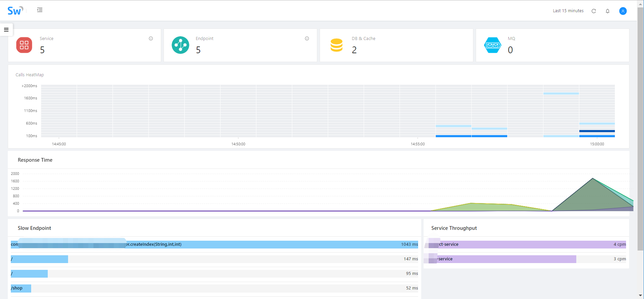Screen dimensions: 644x299
Task: Click the SkyWalking Sw logo
Action: coord(15,11)
